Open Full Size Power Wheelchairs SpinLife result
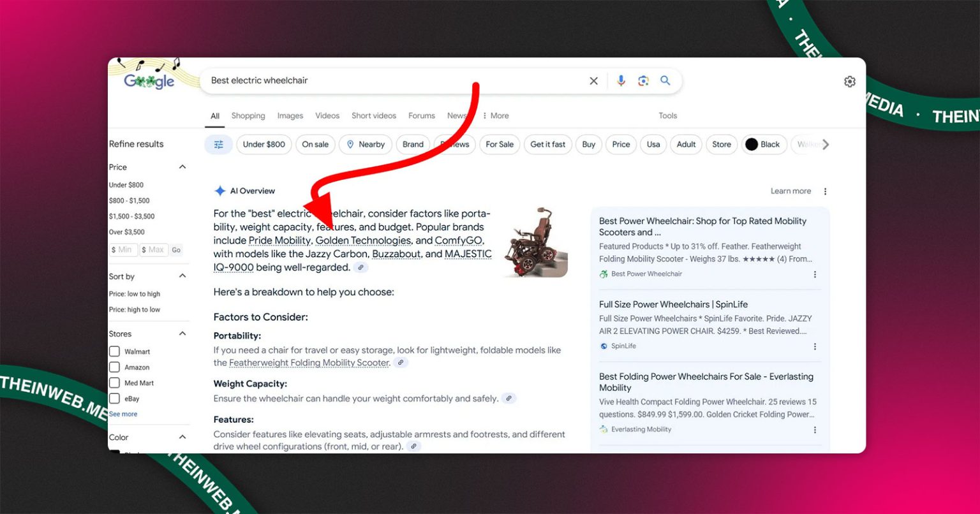The image size is (980, 514). [x=673, y=305]
